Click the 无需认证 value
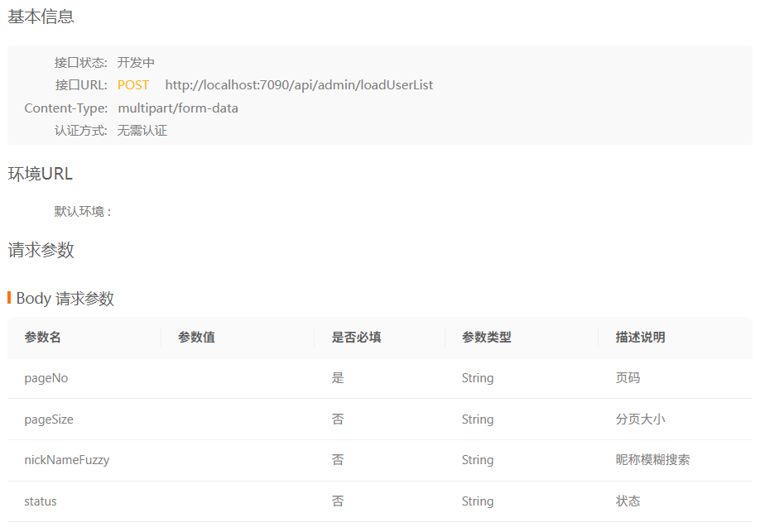Image resolution: width=770 pixels, height=532 pixels. [x=142, y=131]
